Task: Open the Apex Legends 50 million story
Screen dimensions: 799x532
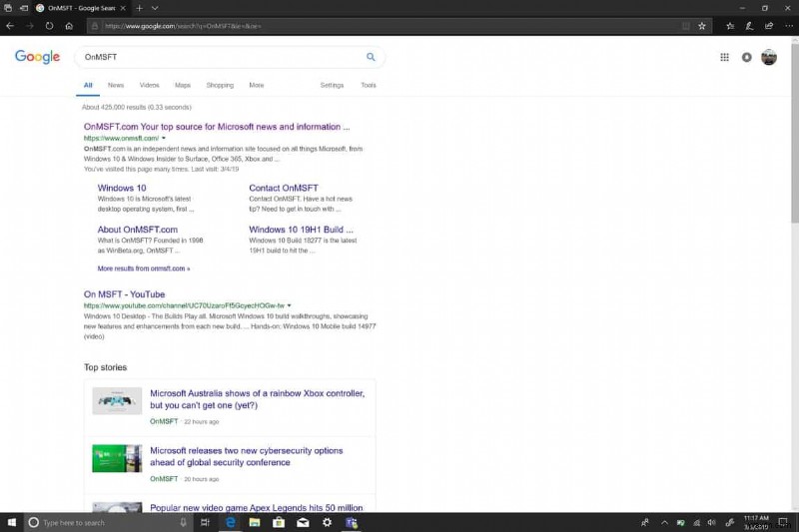Action: (x=257, y=508)
